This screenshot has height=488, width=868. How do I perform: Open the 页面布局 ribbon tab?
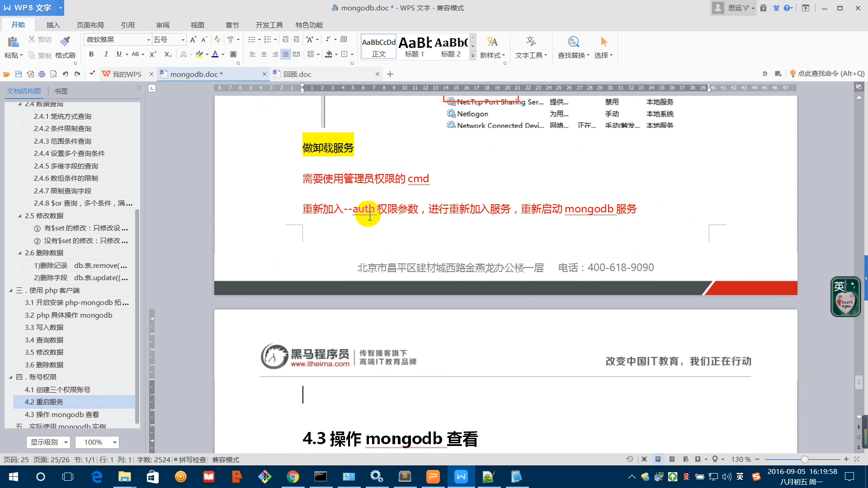point(90,25)
